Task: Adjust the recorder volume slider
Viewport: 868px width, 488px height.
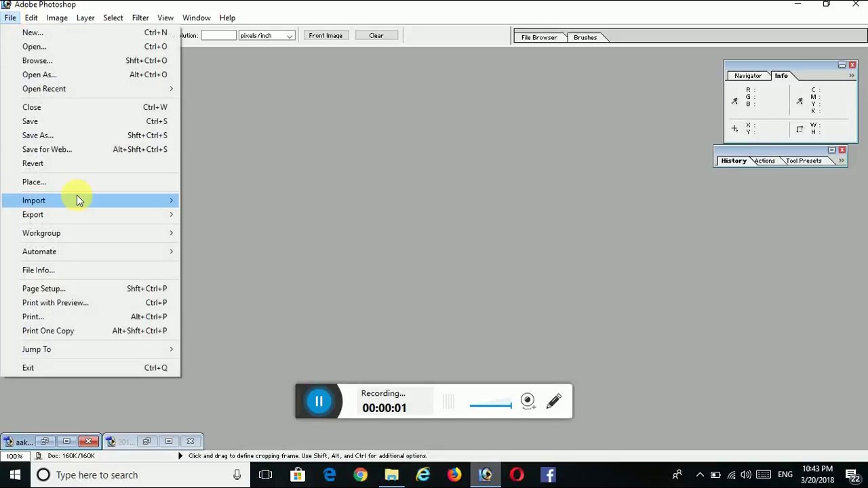Action: 490,405
